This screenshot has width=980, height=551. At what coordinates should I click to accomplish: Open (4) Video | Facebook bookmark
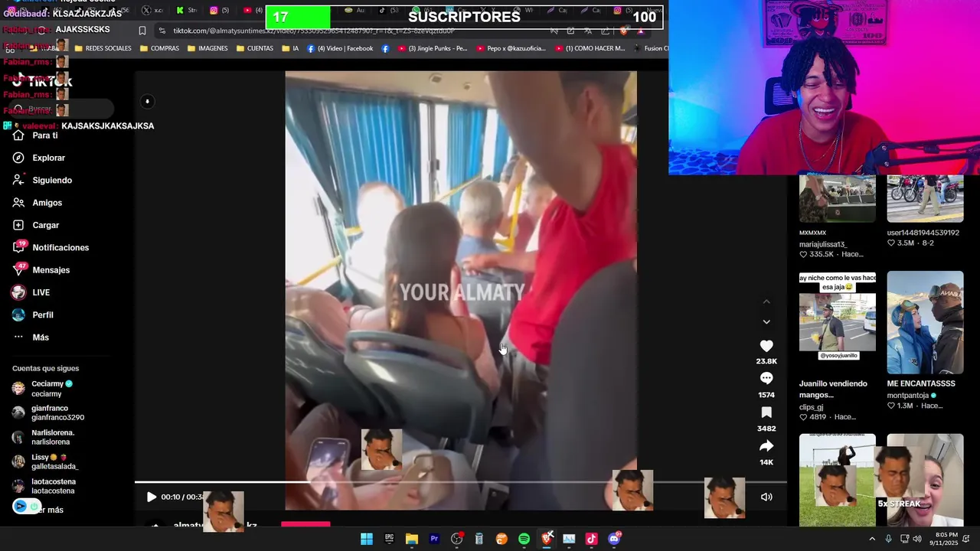340,48
